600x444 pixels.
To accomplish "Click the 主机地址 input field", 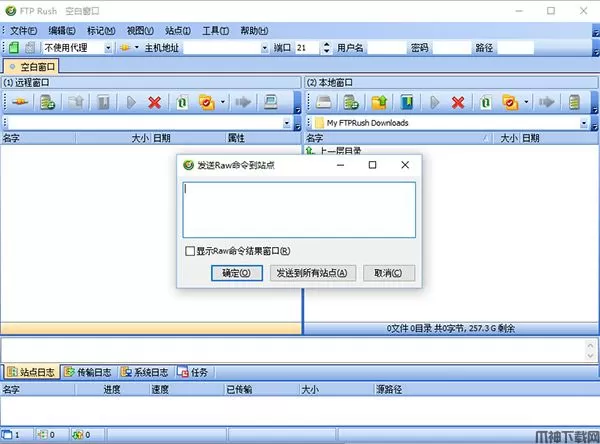I will tap(222, 48).
